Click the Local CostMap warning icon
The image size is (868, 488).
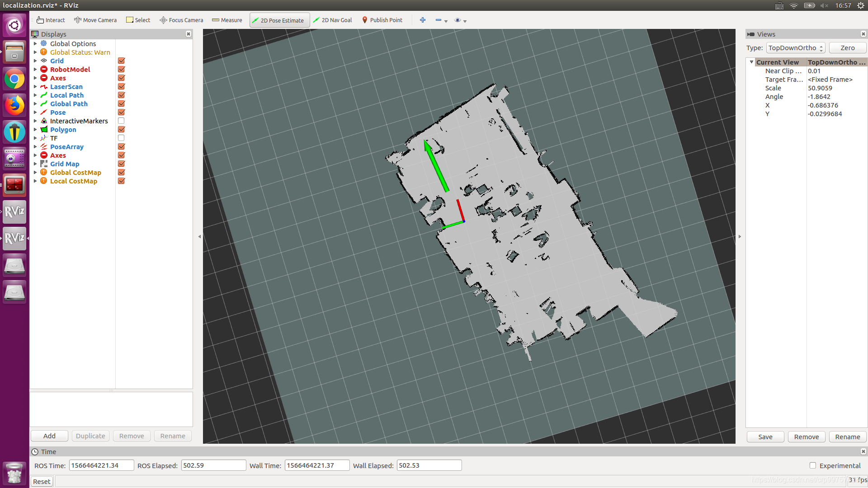tap(44, 181)
